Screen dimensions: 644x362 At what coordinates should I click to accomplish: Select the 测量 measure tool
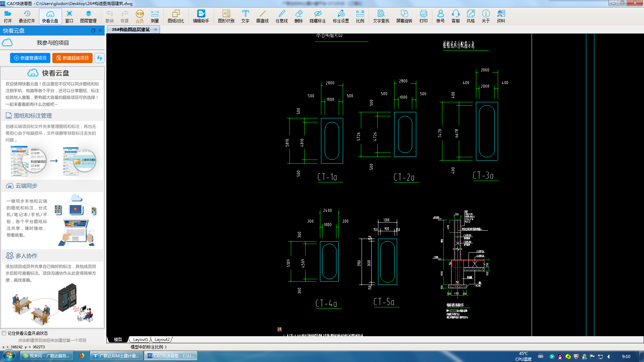click(155, 16)
